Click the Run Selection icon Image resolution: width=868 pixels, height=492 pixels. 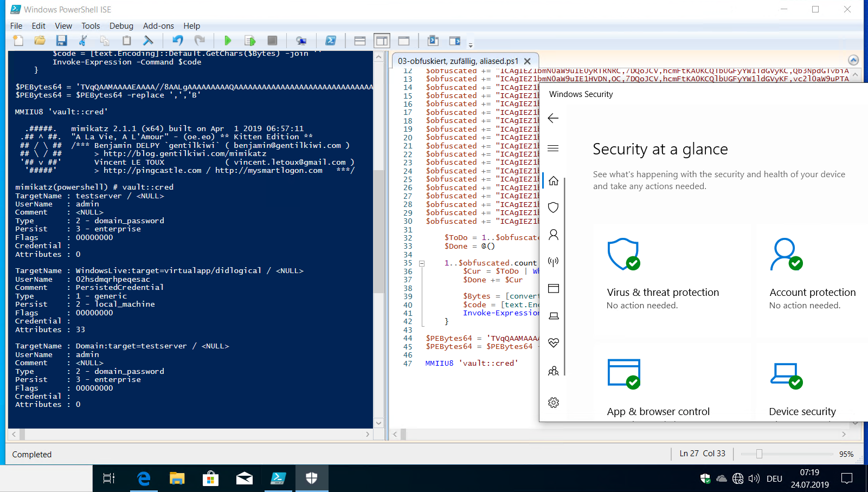pos(249,41)
